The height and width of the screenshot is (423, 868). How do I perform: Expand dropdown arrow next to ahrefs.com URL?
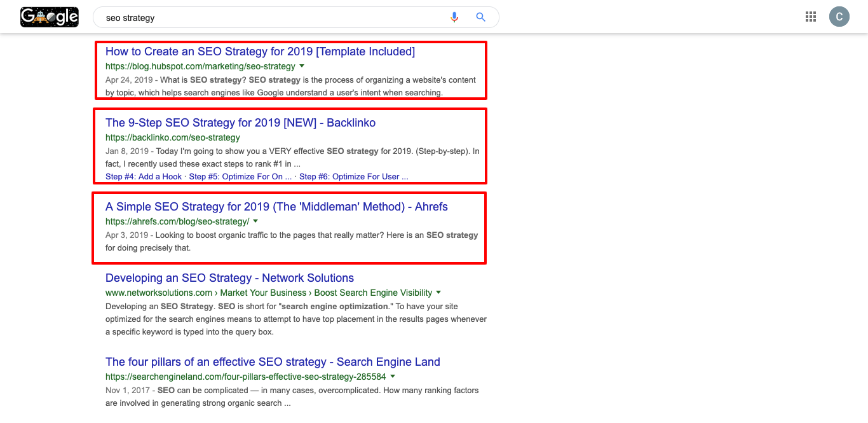pyautogui.click(x=255, y=221)
